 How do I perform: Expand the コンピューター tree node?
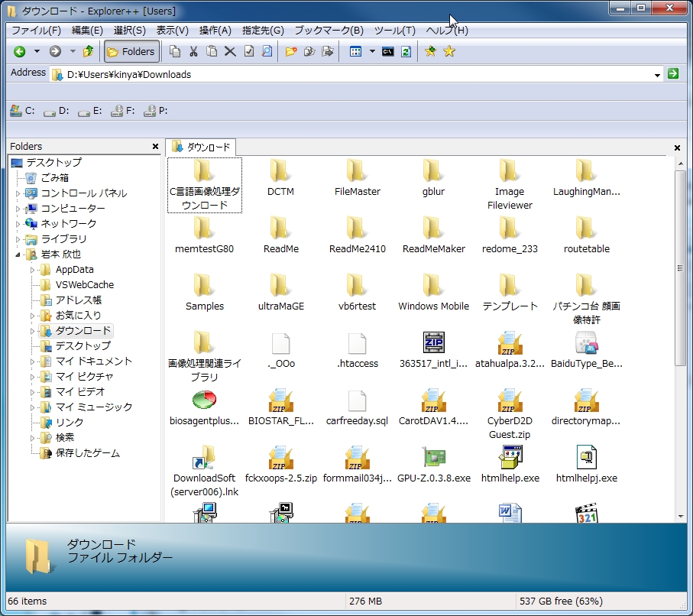coord(19,208)
